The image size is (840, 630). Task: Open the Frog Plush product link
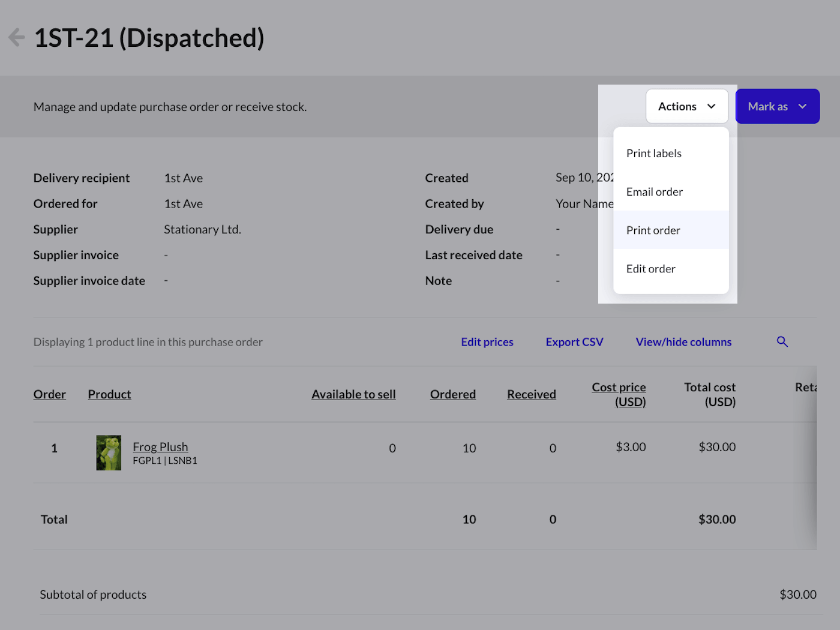click(160, 446)
